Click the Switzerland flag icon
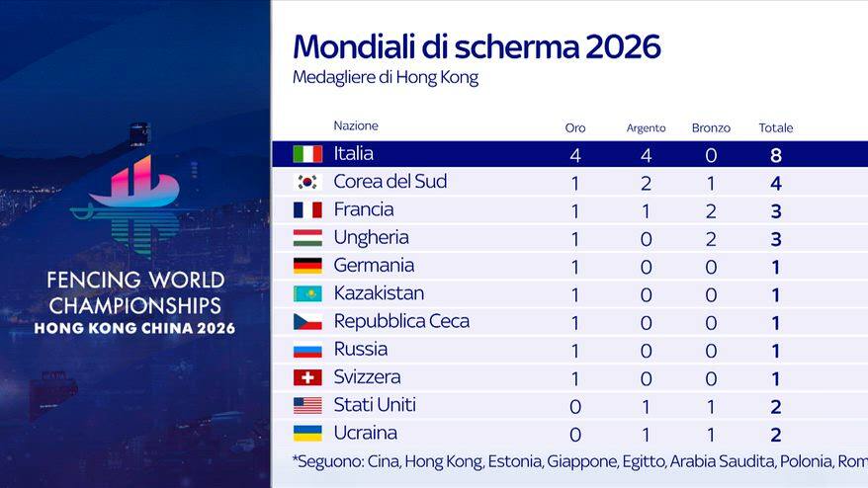Viewport: 868px width, 488px height. pos(307,377)
